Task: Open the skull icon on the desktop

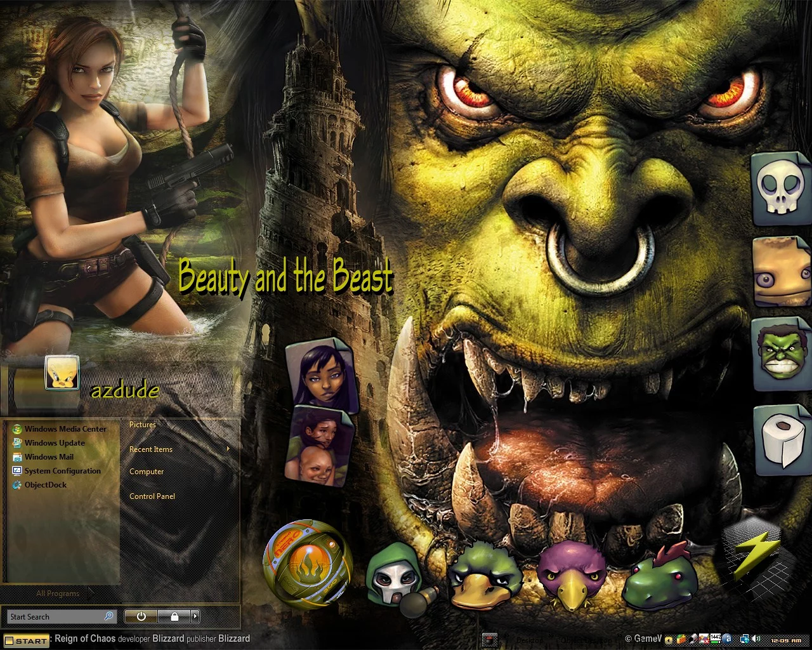Action: tap(781, 189)
